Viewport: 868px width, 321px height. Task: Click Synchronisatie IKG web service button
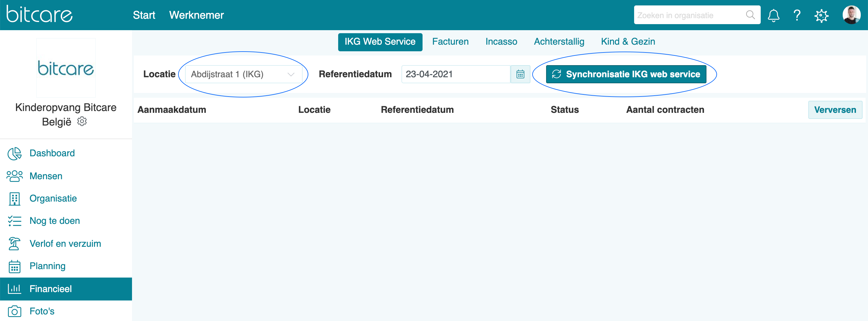coord(626,74)
